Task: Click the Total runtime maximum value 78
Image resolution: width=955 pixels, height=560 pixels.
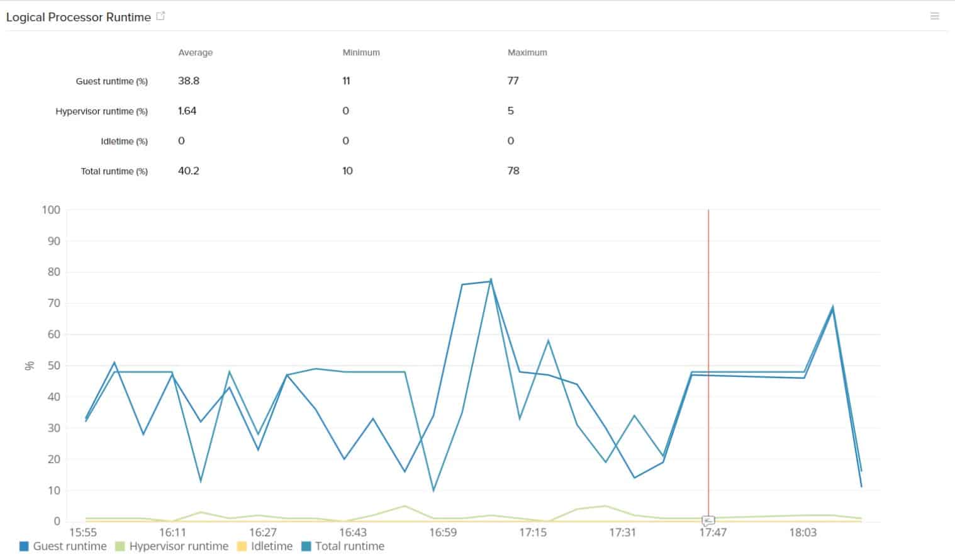Action: tap(513, 171)
